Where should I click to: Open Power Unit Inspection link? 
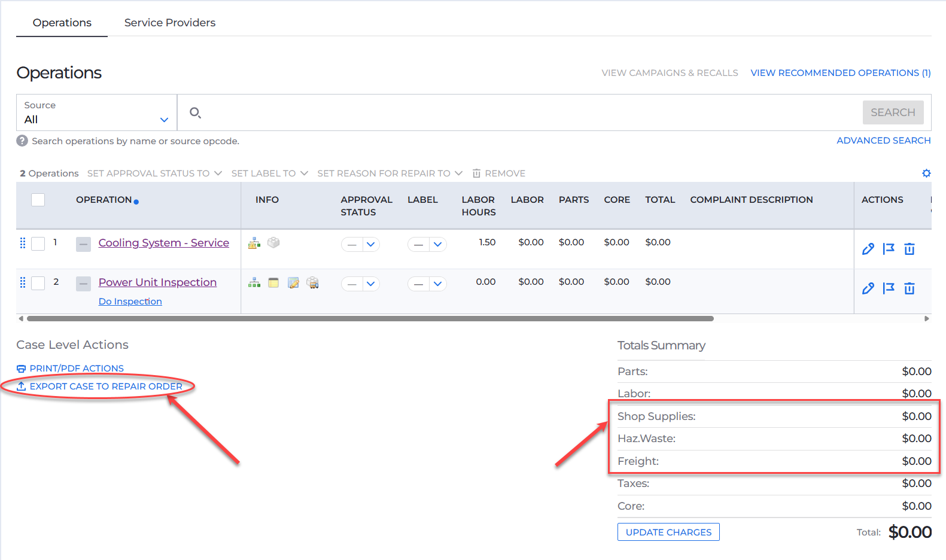click(157, 282)
